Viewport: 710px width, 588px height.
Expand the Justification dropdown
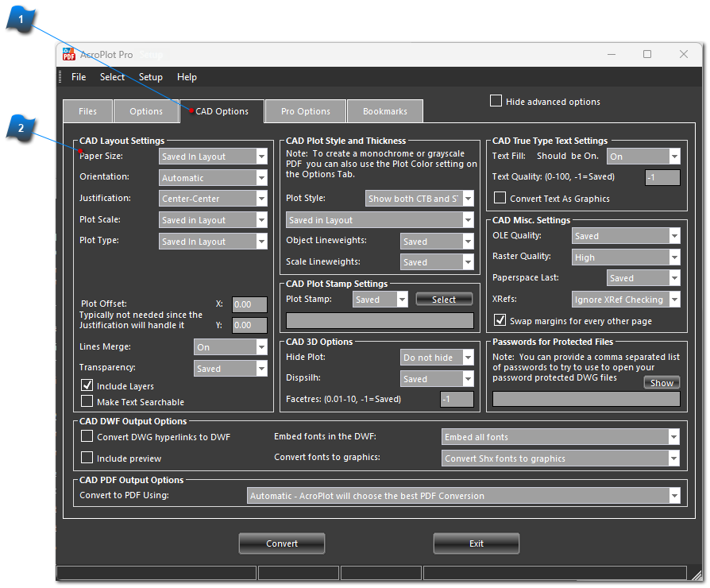[x=213, y=199]
